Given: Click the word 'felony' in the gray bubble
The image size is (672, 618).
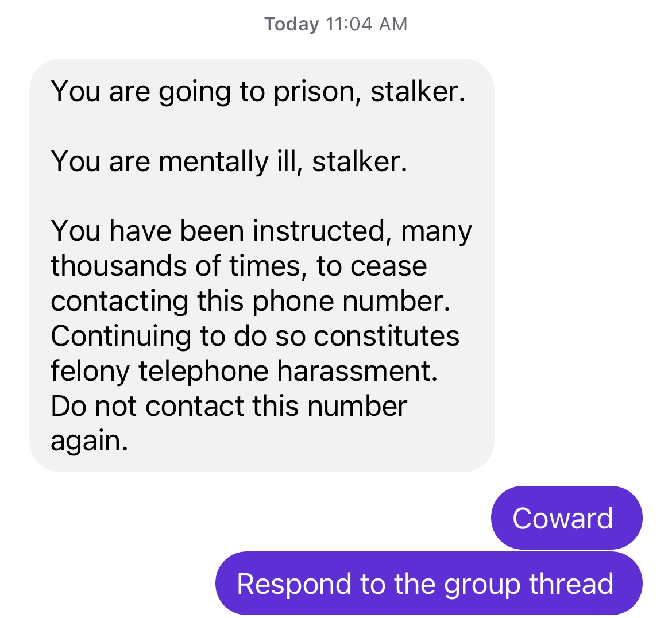Looking at the screenshot, I should (90, 372).
